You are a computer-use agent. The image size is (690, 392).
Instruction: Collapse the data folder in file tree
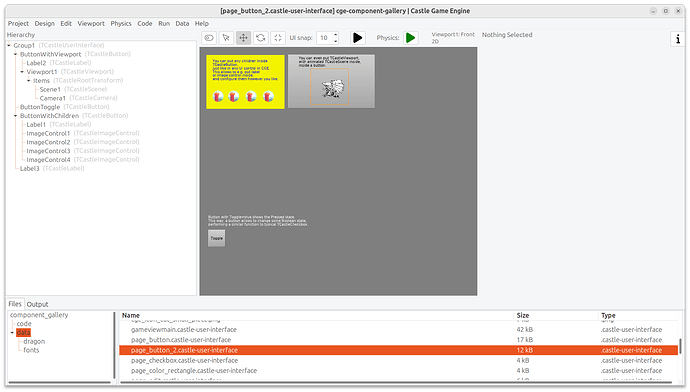12,333
